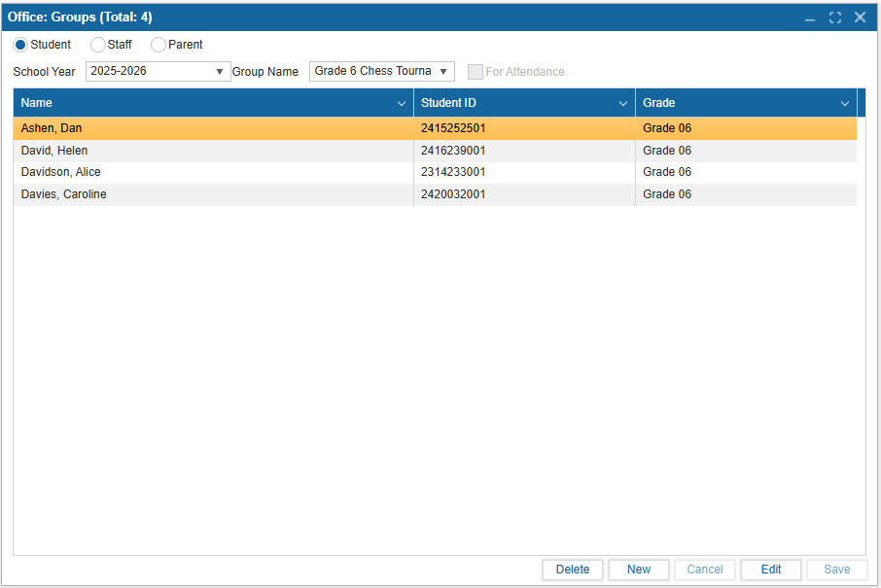This screenshot has width=881, height=588.
Task: Select the Student radio button
Action: (x=20, y=45)
